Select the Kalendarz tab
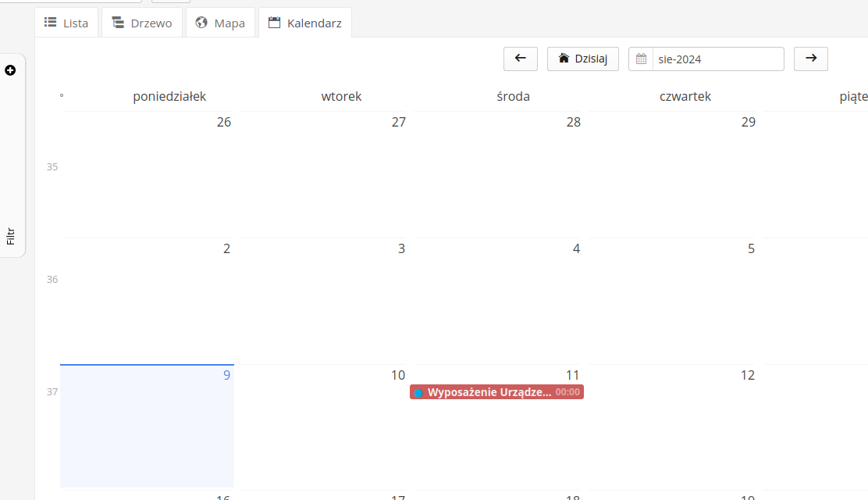 tap(305, 23)
